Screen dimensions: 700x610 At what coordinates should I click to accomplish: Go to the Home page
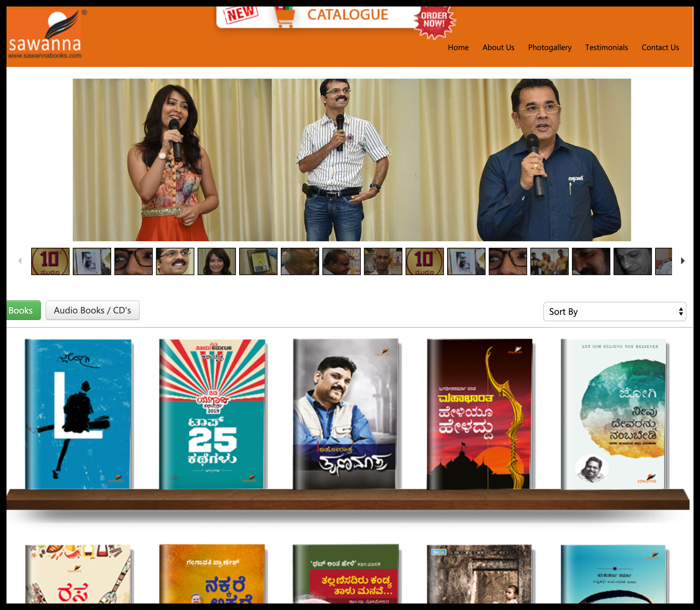[x=458, y=47]
